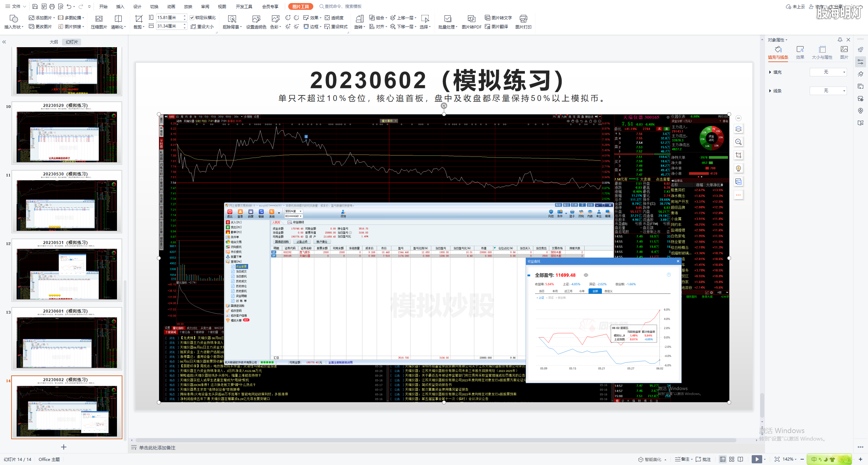Click the search commands field (查找命令)
This screenshot has width=868, height=465.
click(340, 6)
